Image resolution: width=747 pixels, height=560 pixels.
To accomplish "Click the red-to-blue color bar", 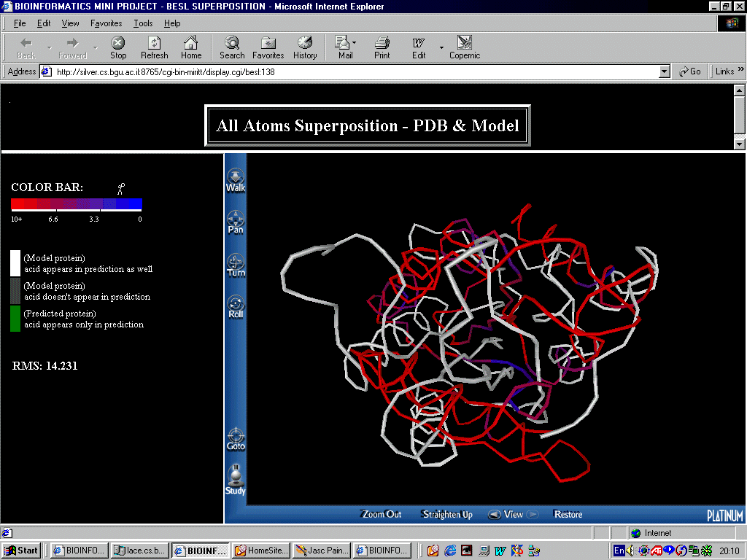I will click(x=77, y=204).
